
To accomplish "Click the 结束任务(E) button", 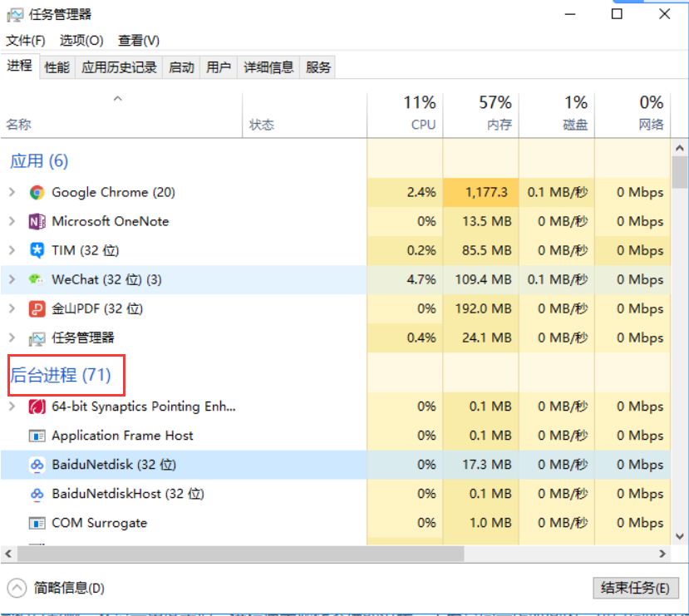I will click(x=635, y=588).
